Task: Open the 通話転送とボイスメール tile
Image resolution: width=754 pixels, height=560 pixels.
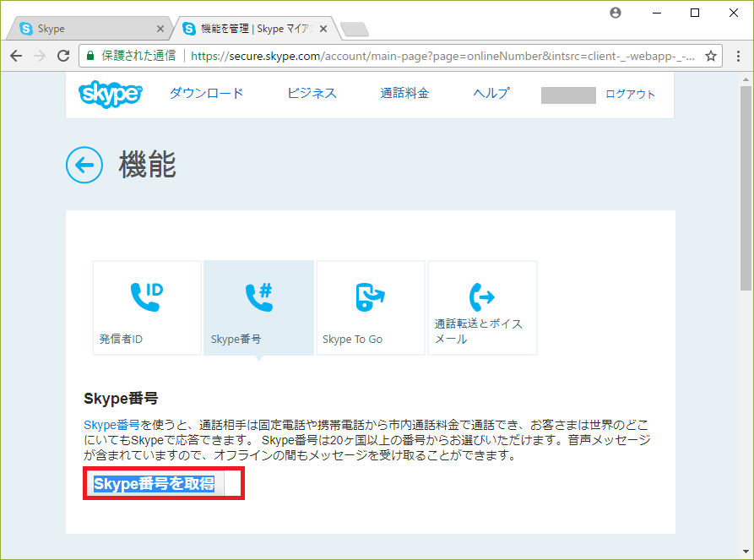Action: pyautogui.click(x=482, y=308)
